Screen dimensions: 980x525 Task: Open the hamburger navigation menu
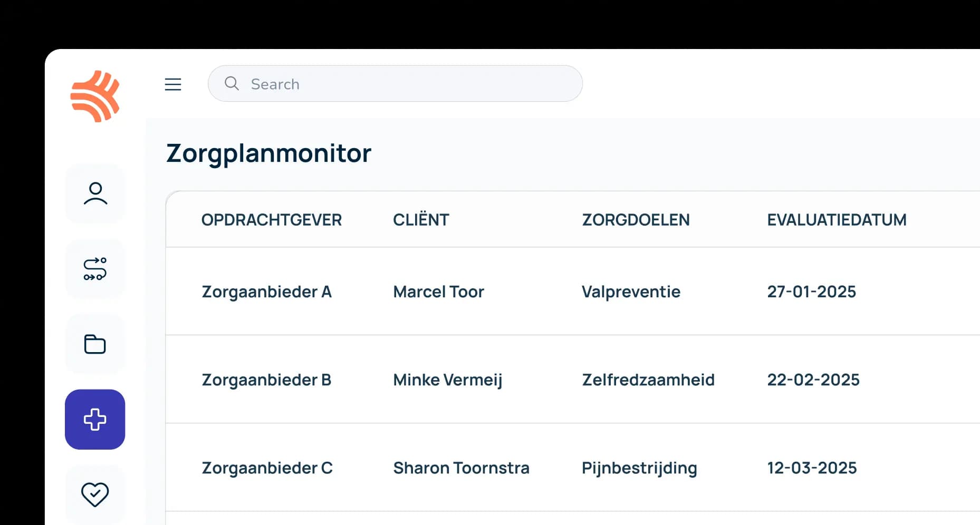[173, 84]
